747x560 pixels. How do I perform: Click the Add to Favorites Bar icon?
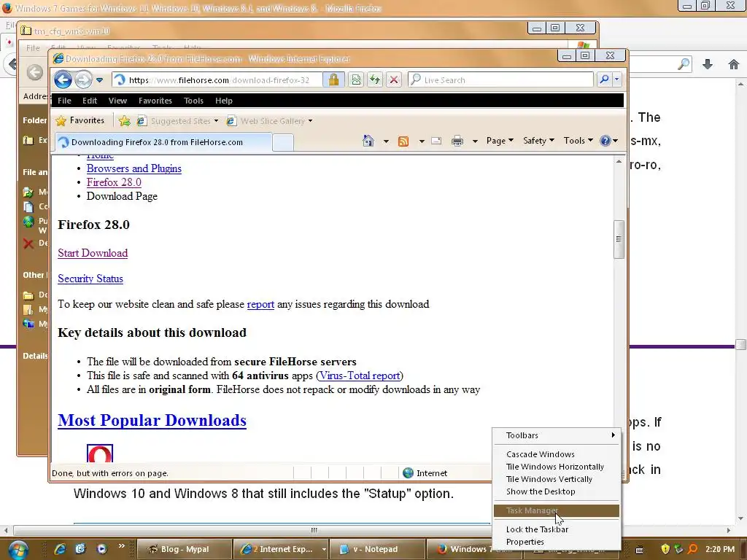point(124,121)
